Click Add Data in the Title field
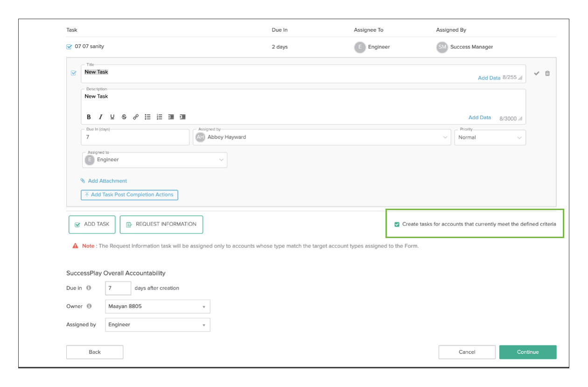This screenshot has width=588, height=387. click(489, 78)
